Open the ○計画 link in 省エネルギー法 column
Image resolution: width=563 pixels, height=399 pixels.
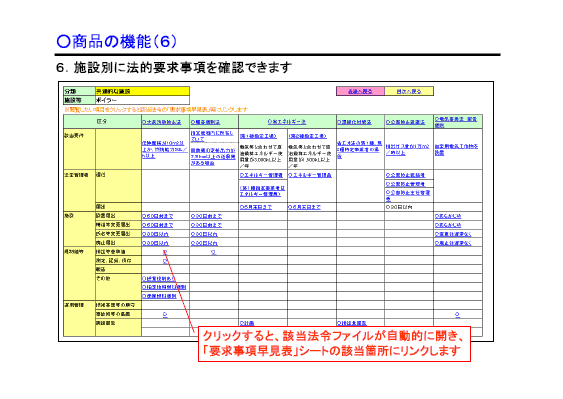pos(247,323)
